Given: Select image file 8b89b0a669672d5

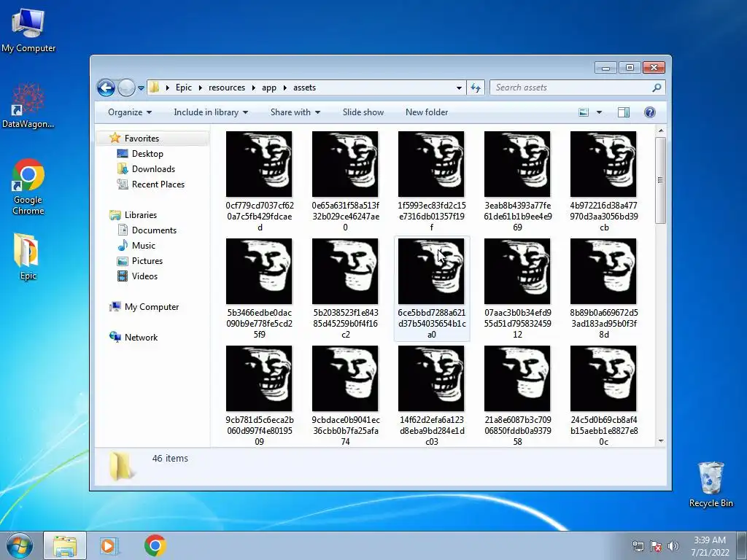Looking at the screenshot, I should click(603, 289).
